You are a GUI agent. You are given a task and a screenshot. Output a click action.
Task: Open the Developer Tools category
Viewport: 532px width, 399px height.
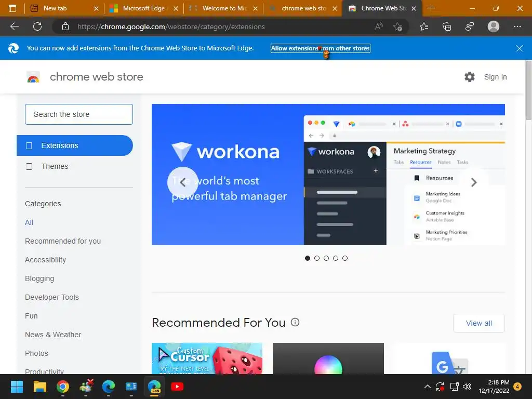pyautogui.click(x=52, y=297)
